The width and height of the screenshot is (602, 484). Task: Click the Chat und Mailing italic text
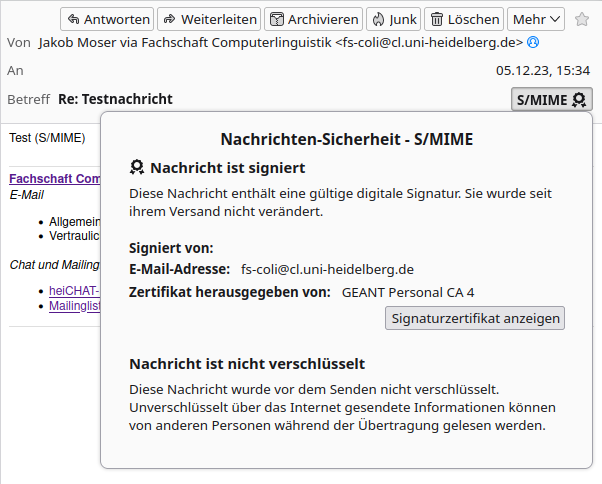55,265
